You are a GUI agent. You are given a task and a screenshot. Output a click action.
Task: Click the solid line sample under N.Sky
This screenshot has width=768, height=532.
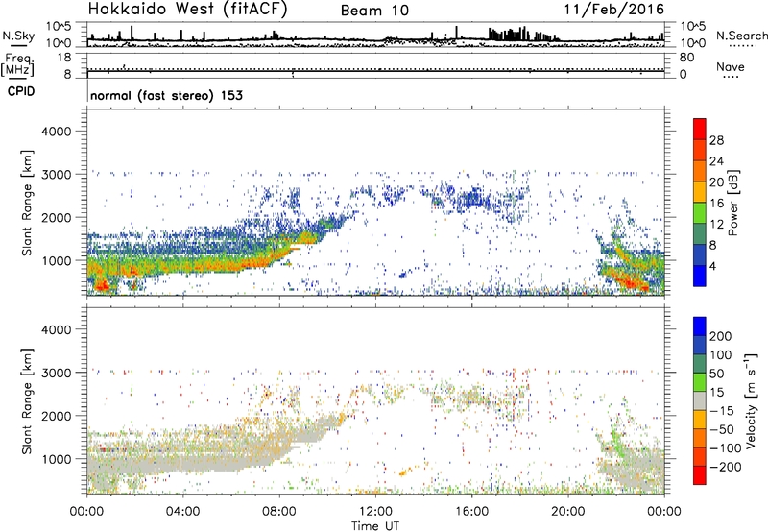coord(18,46)
